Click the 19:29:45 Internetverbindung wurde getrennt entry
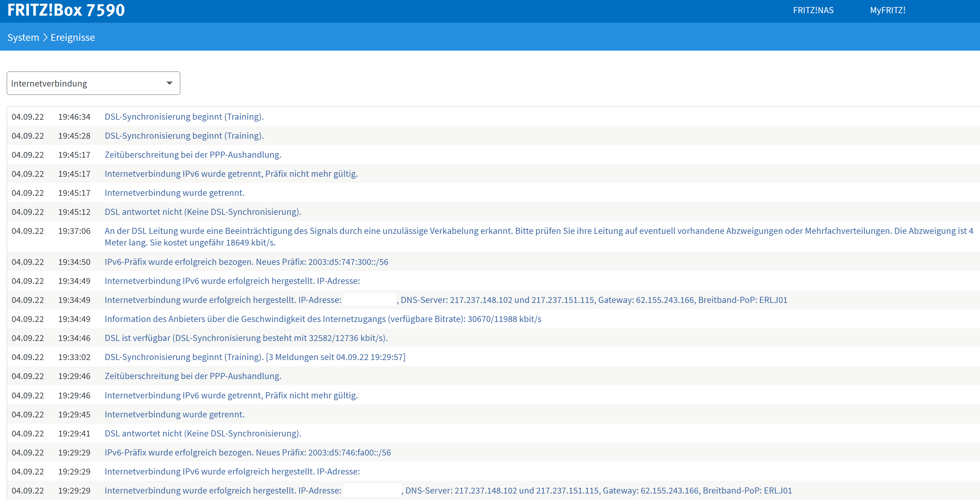 click(174, 414)
